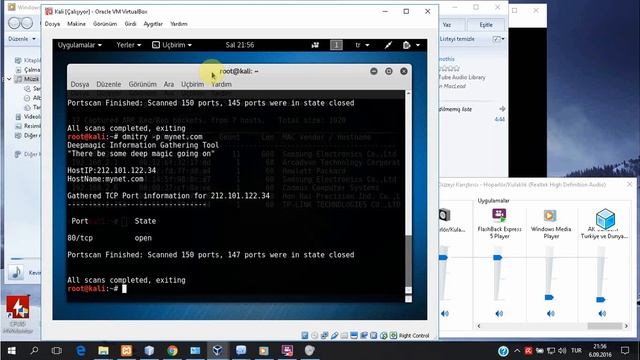Click the blue cube app icon in mixer

pos(605,218)
